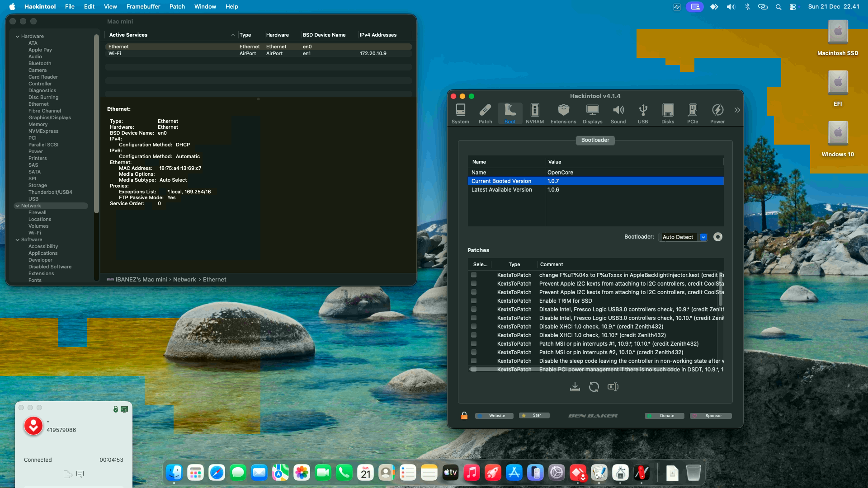The height and width of the screenshot is (488, 868).
Task: Open the USB tab icon
Action: 643,113
